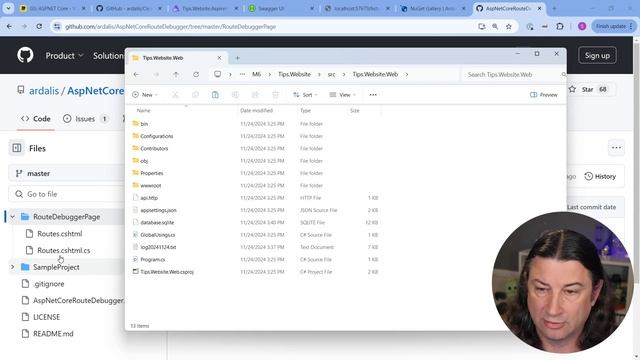
Task: Switch to the NuGet Gallery browser tab
Action: pos(433,8)
